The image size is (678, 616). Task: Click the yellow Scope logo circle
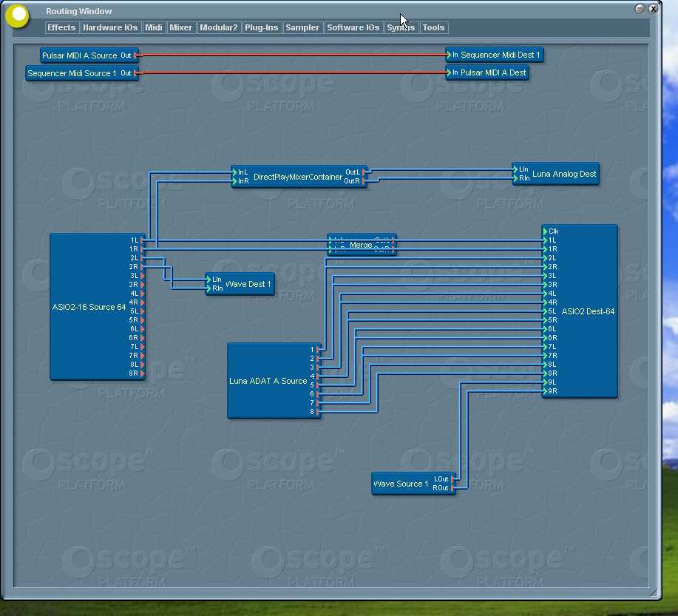pos(17,16)
